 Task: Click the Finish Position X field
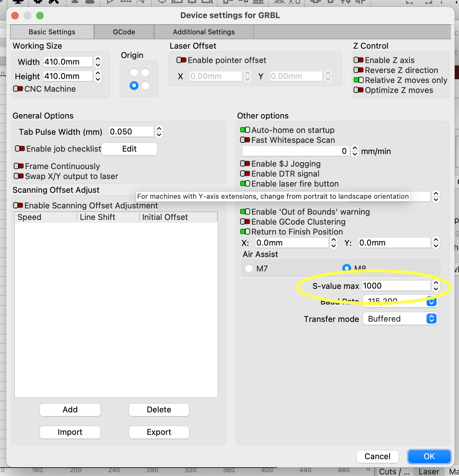(x=292, y=243)
